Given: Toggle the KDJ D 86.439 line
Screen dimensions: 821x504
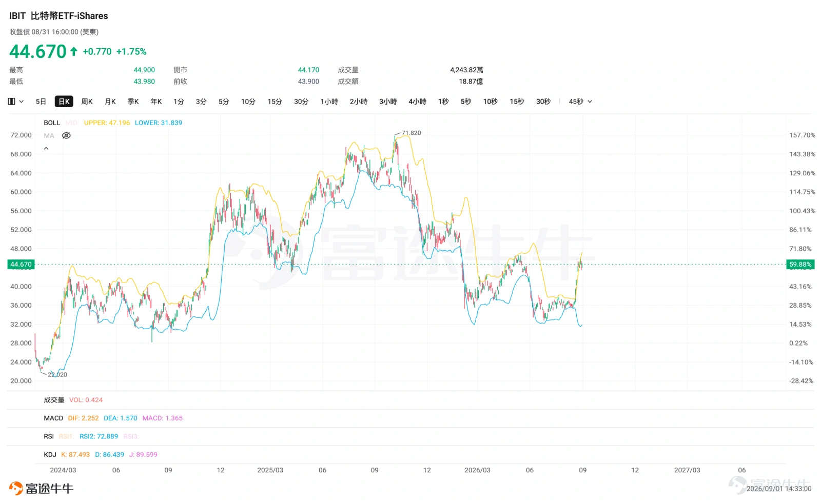Looking at the screenshot, I should (x=110, y=455).
